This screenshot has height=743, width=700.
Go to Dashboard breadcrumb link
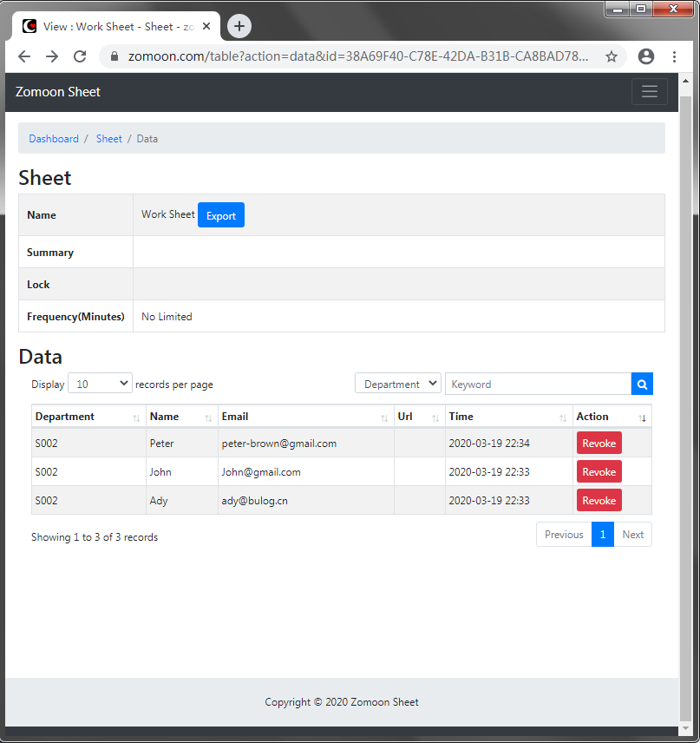tap(54, 139)
